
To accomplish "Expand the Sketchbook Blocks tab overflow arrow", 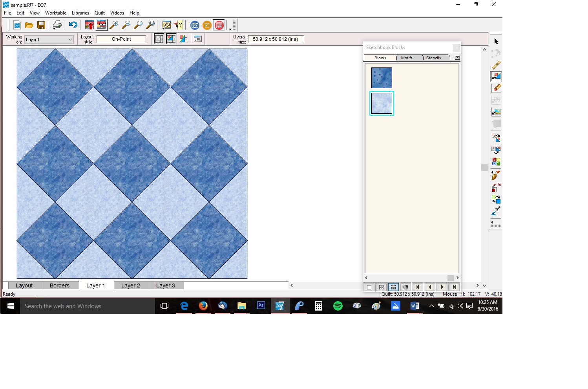I will point(457,58).
